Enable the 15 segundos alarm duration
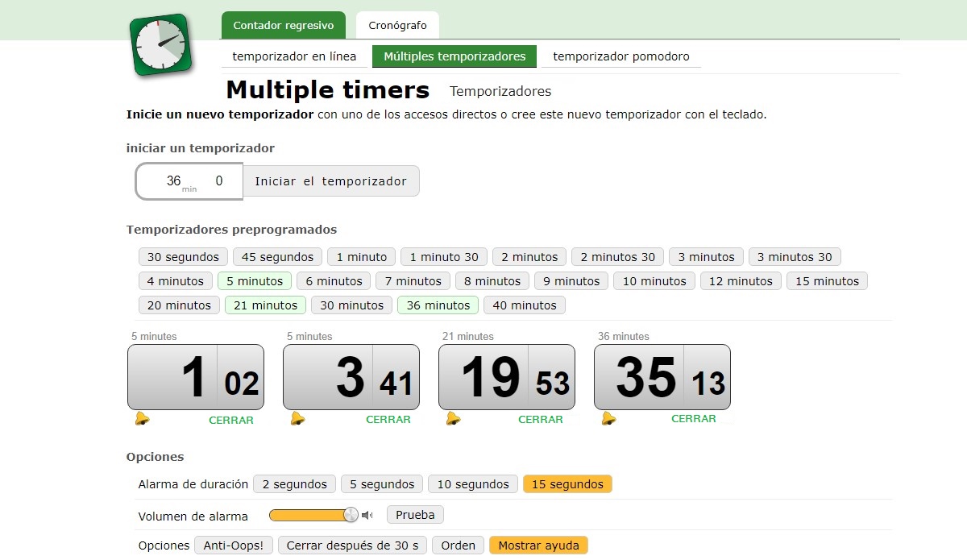Screen dimensions: 967x560 [566, 483]
